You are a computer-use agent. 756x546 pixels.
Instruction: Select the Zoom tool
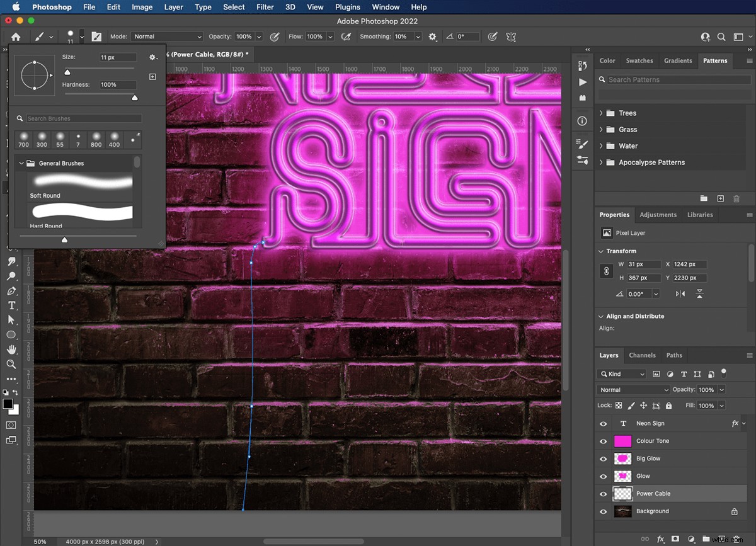[11, 364]
